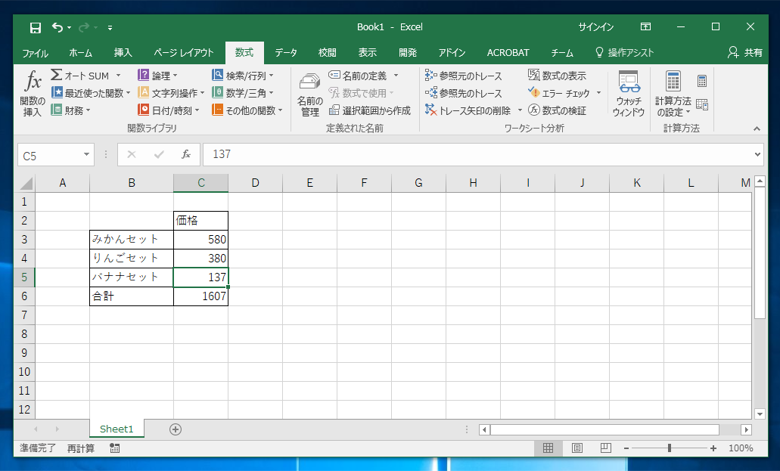Screen dimensions: 780x471
Task: Click the Insert Function fx ribbon button
Action: 32,94
